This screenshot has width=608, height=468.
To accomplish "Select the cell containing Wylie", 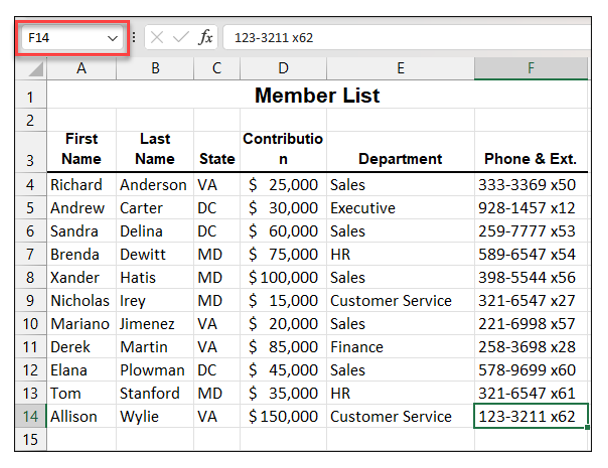I will 155,416.
